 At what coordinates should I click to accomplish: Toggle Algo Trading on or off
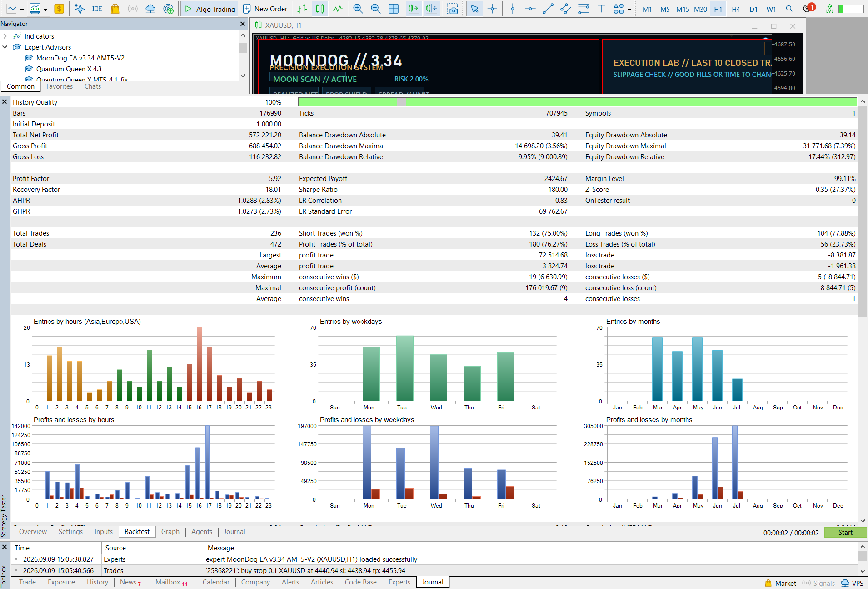coord(210,9)
